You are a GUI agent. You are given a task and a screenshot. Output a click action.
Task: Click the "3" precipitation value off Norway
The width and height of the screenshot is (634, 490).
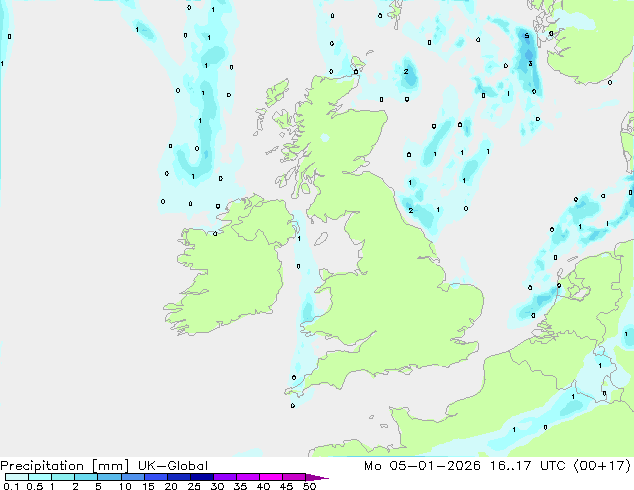(x=530, y=63)
